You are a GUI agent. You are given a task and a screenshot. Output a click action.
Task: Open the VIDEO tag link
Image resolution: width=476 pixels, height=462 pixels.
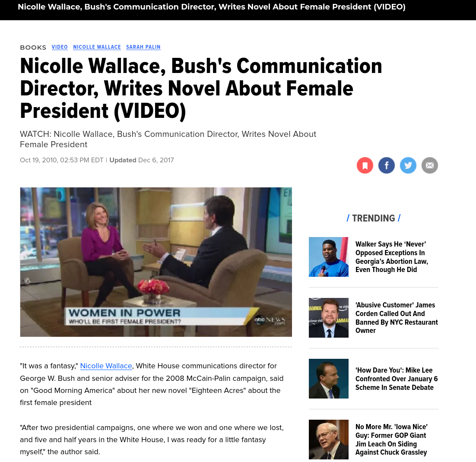click(60, 47)
